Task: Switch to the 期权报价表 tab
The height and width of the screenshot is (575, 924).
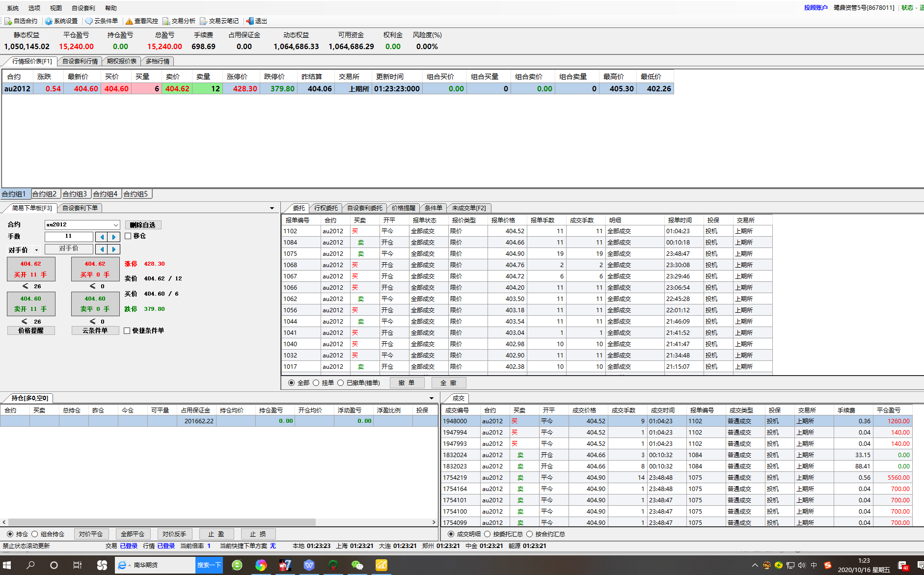Action: (122, 61)
